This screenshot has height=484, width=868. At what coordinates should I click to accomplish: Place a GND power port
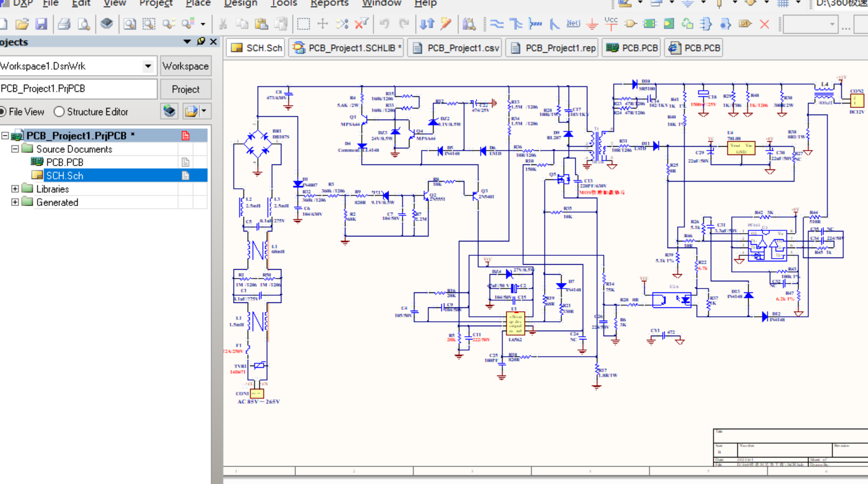point(592,24)
